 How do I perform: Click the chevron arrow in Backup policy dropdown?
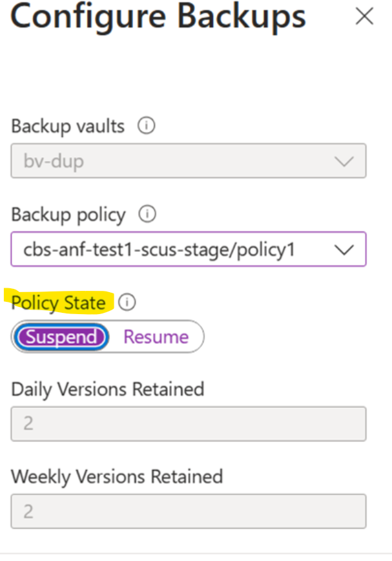point(344,249)
